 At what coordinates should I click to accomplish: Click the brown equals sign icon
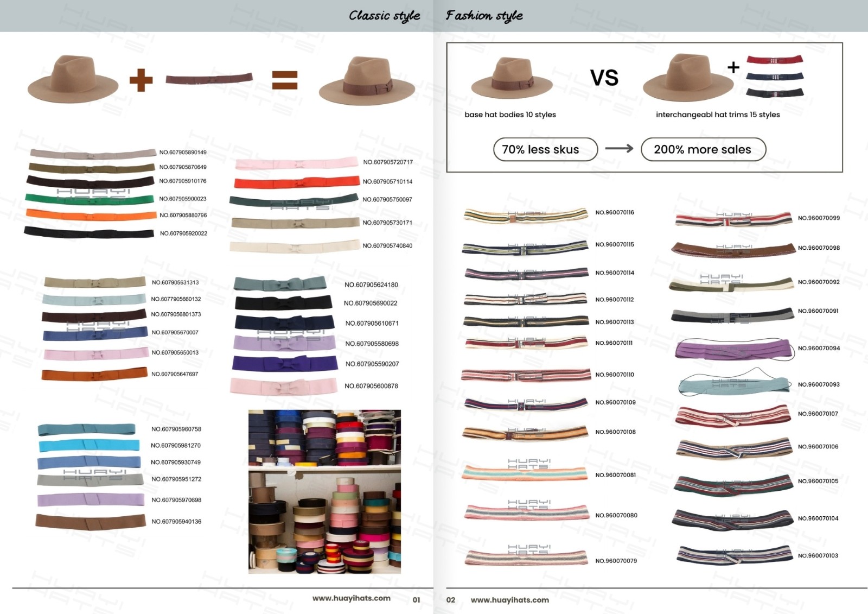(285, 80)
